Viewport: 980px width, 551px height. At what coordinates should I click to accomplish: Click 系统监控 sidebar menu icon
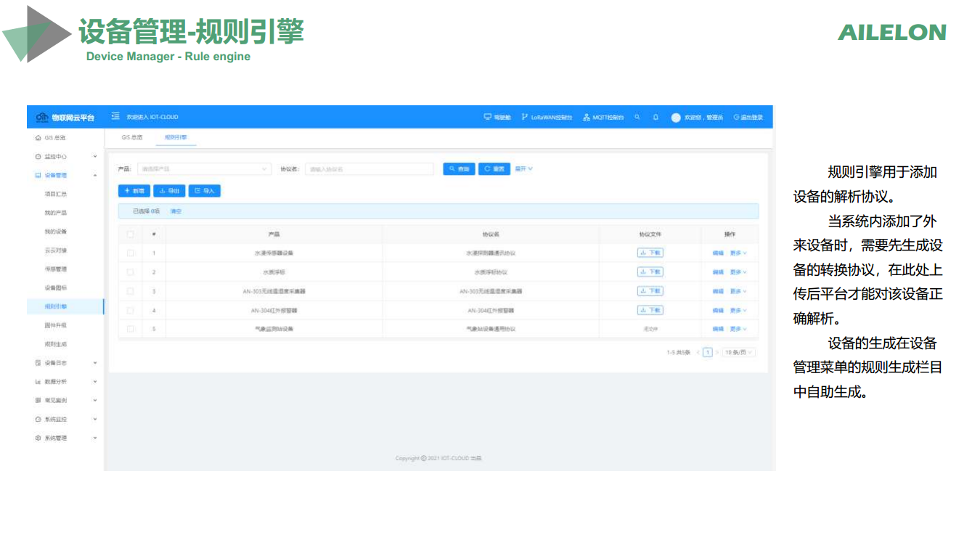pyautogui.click(x=38, y=419)
